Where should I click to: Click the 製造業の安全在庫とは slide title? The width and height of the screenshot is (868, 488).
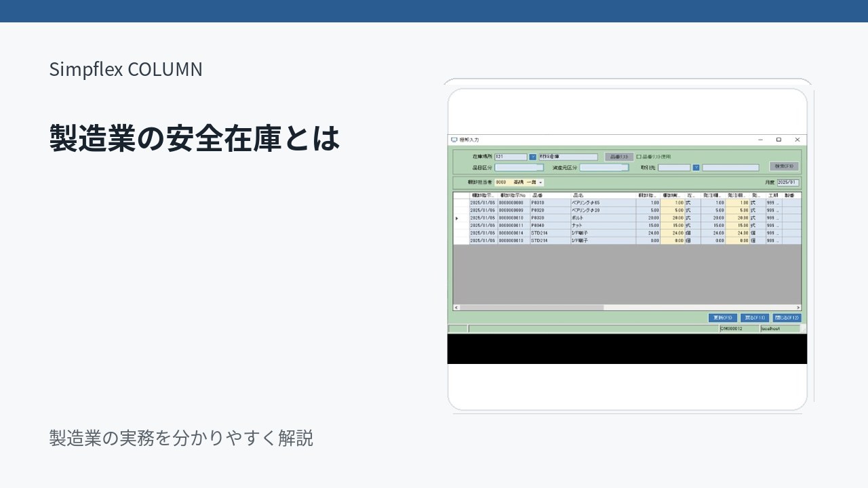coord(195,138)
